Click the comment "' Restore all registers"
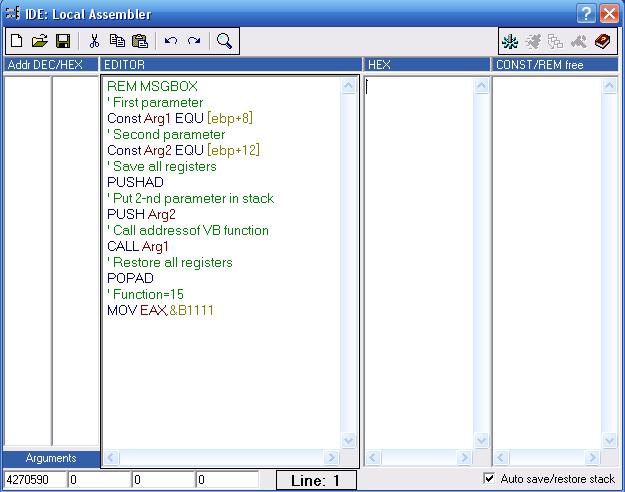This screenshot has height=492, width=625. (169, 262)
